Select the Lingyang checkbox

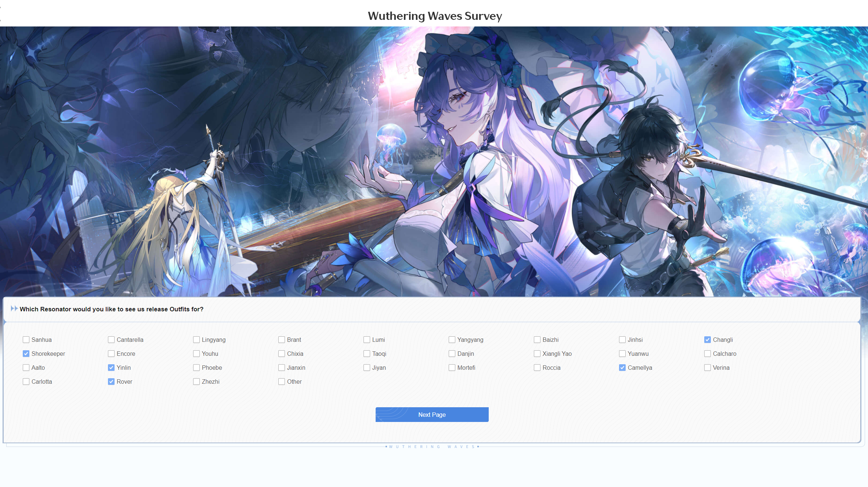196,340
